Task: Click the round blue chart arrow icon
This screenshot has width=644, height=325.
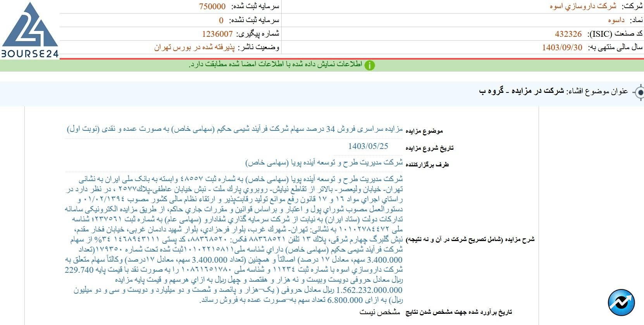Action: (621, 303)
